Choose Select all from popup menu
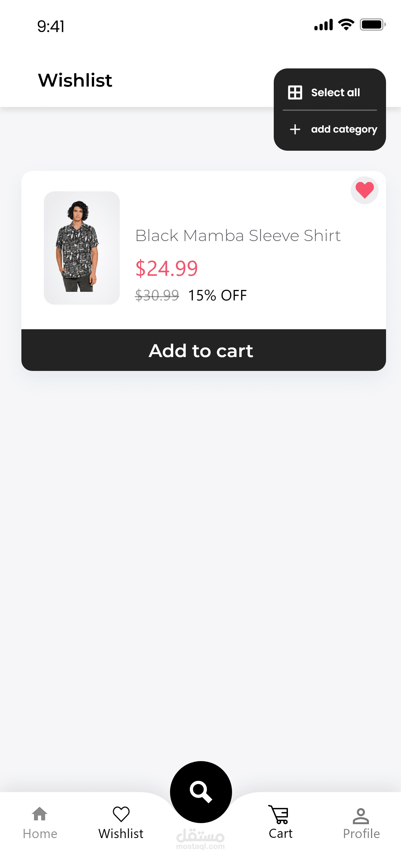Viewport: 401px width, 868px height. 335,92
